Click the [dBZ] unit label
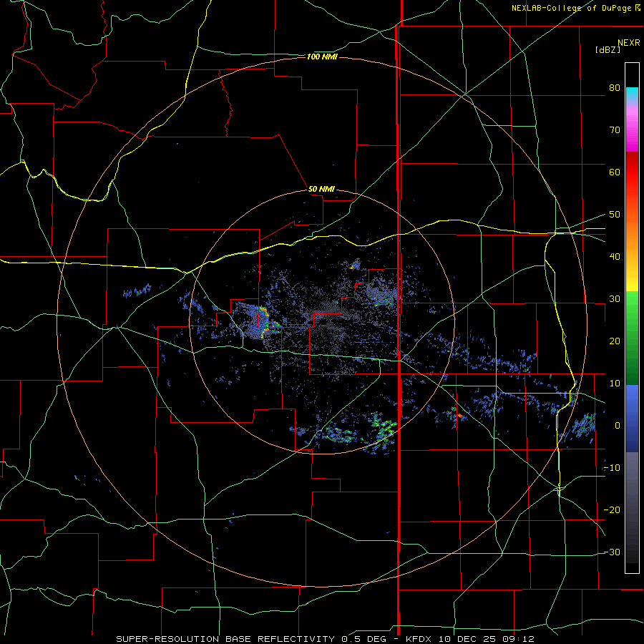 [x=608, y=49]
